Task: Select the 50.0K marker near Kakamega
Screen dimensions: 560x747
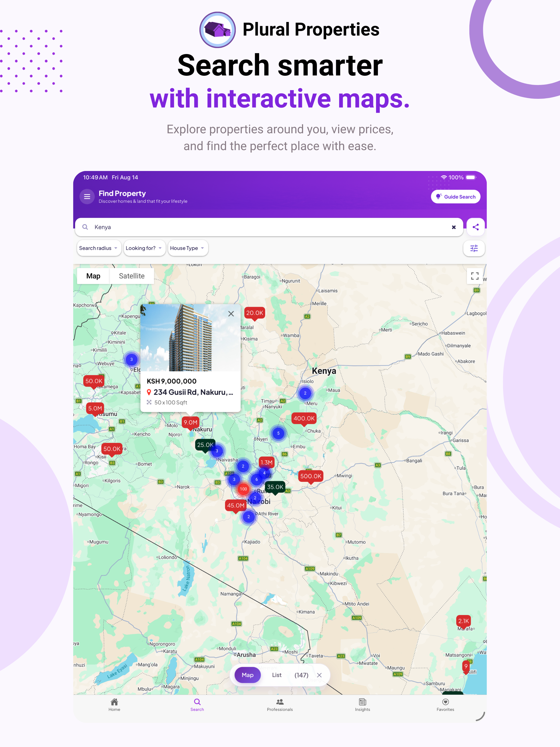Action: coord(94,382)
